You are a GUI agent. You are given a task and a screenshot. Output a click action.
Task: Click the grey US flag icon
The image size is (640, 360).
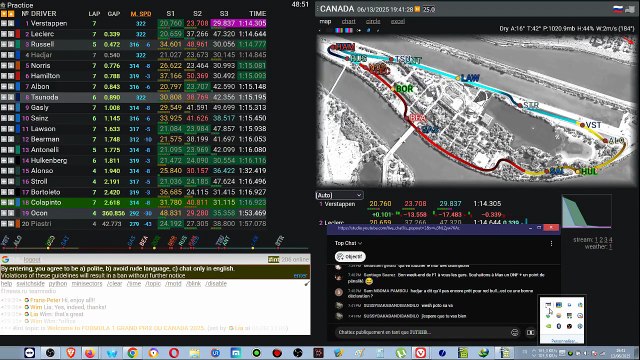[x=631, y=9]
